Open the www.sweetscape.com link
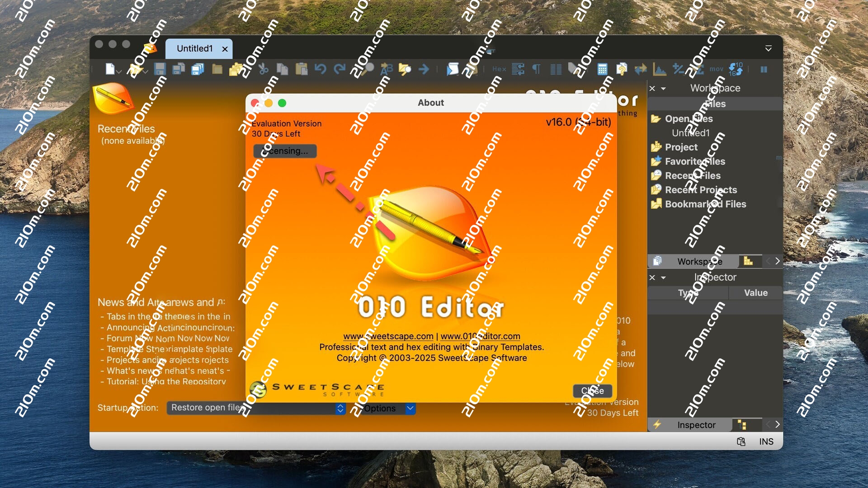Viewport: 868px width, 488px height. point(388,336)
